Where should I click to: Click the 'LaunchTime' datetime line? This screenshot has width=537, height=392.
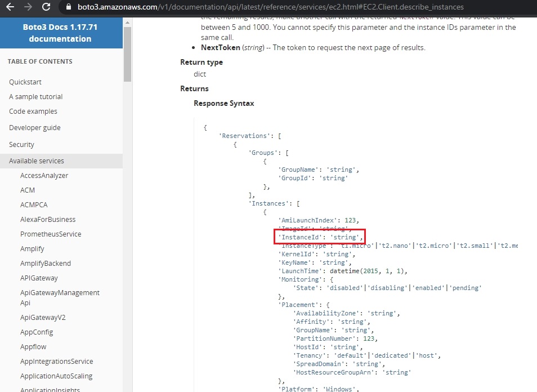(343, 271)
